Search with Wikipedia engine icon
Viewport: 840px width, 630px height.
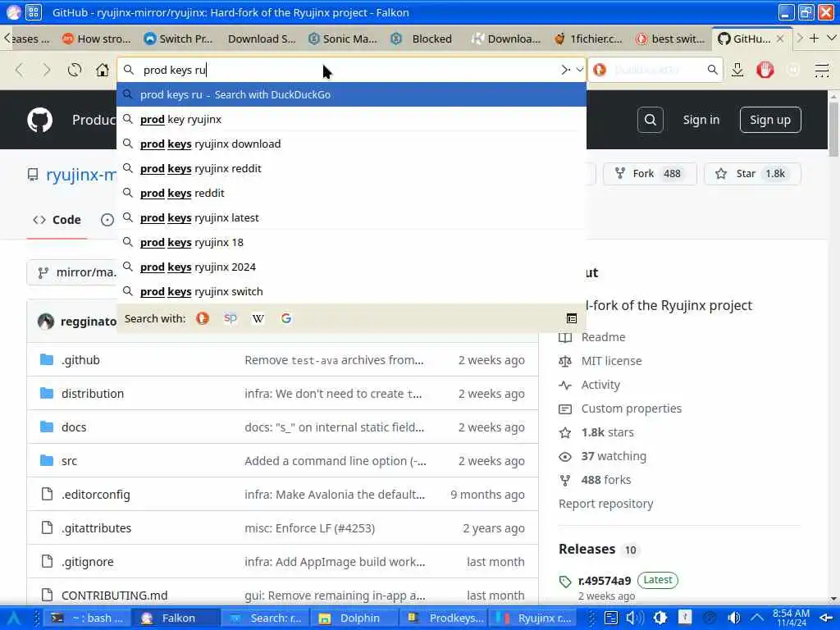[258, 318]
